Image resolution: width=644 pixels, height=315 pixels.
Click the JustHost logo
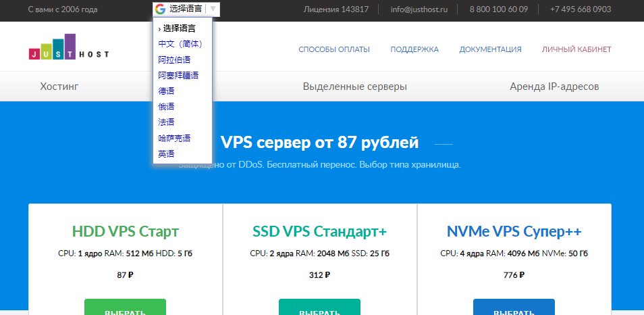coord(68,49)
